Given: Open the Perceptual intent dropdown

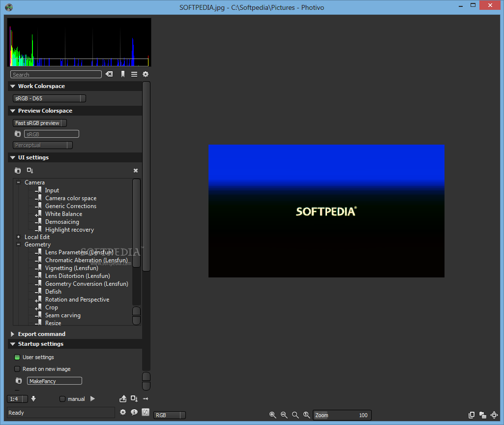Looking at the screenshot, I should (x=42, y=145).
